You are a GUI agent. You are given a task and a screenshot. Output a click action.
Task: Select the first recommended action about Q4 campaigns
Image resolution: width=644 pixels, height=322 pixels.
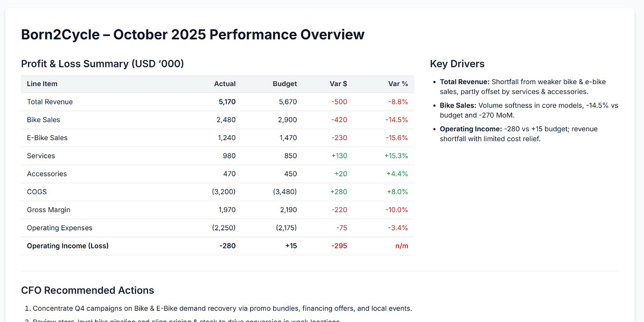(222, 308)
